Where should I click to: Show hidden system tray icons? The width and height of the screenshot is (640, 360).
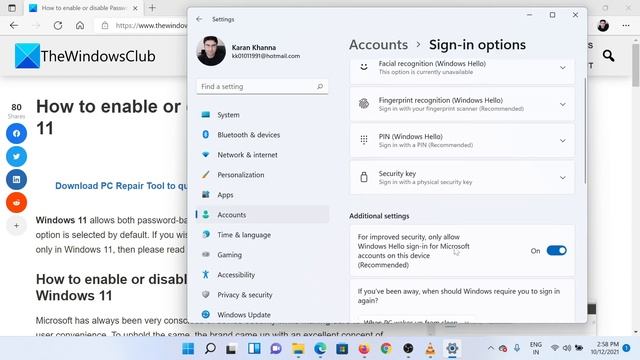(x=491, y=348)
